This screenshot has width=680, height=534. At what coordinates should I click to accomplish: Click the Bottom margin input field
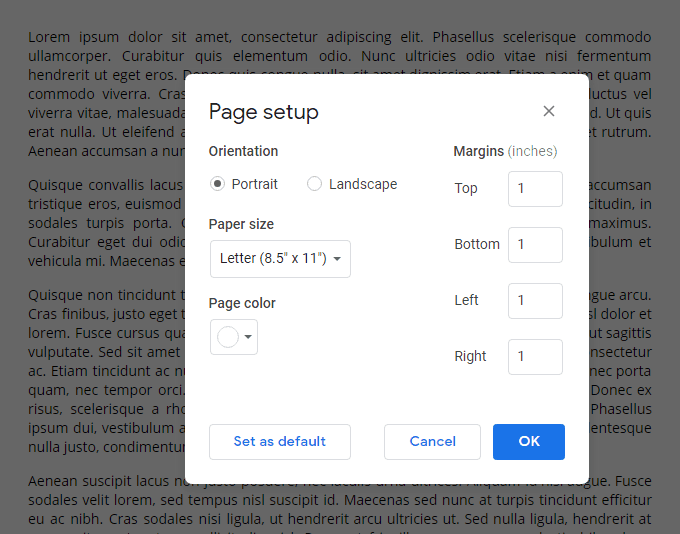[x=535, y=245]
